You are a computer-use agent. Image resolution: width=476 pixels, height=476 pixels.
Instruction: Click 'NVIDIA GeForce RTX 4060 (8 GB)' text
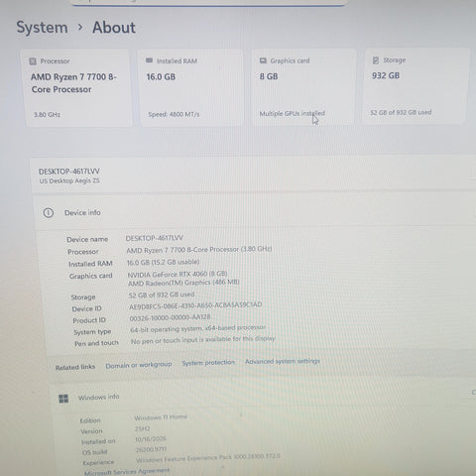tap(178, 274)
